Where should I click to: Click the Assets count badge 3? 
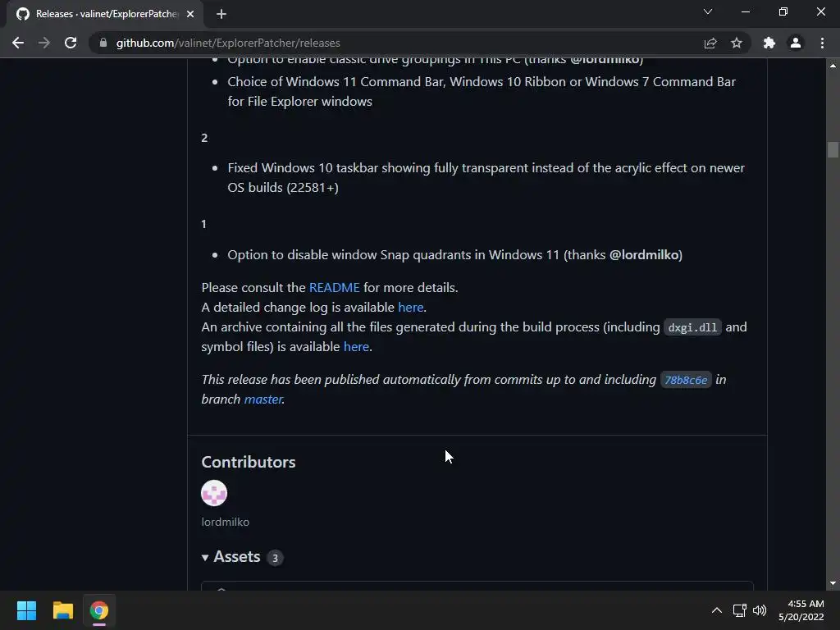275,558
